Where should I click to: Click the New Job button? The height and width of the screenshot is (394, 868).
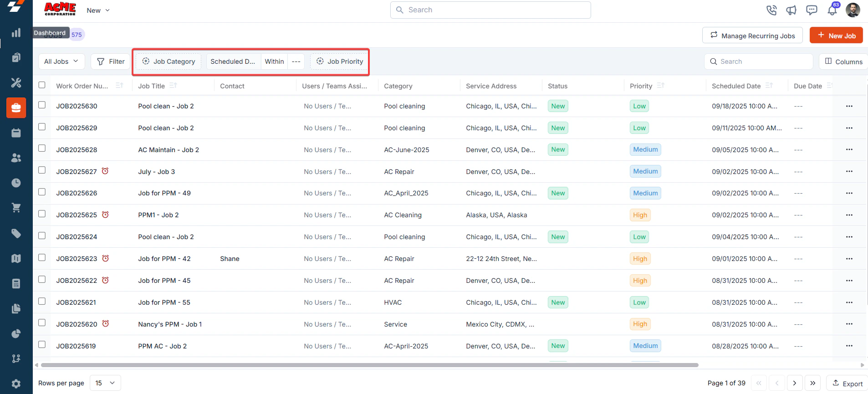836,36
